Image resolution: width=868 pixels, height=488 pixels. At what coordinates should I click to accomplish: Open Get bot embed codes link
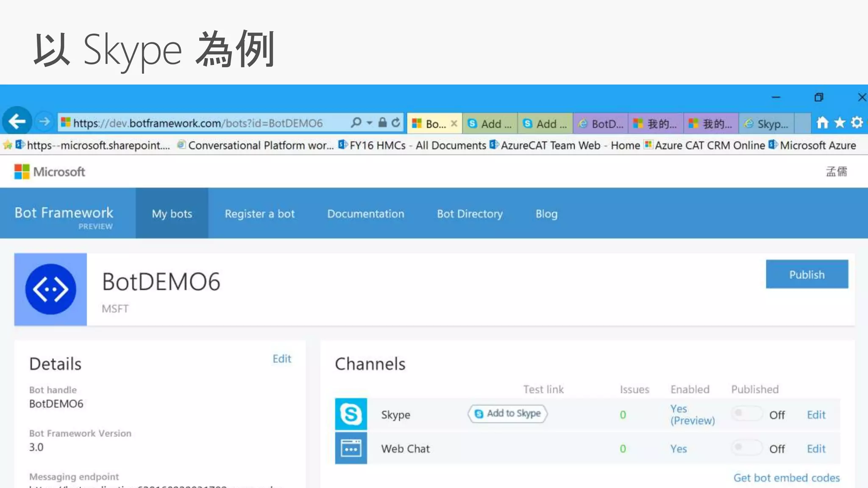[786, 478]
